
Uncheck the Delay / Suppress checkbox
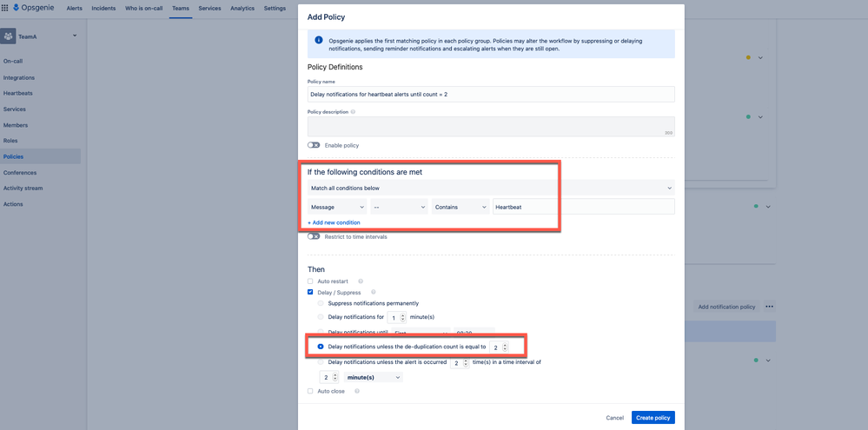[x=310, y=292]
